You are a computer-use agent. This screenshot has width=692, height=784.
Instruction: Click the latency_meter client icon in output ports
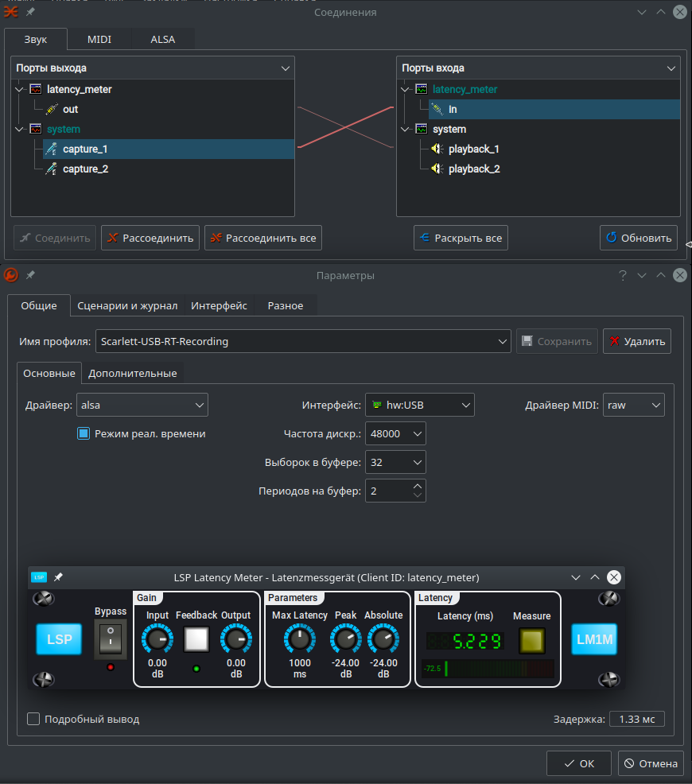coord(36,89)
